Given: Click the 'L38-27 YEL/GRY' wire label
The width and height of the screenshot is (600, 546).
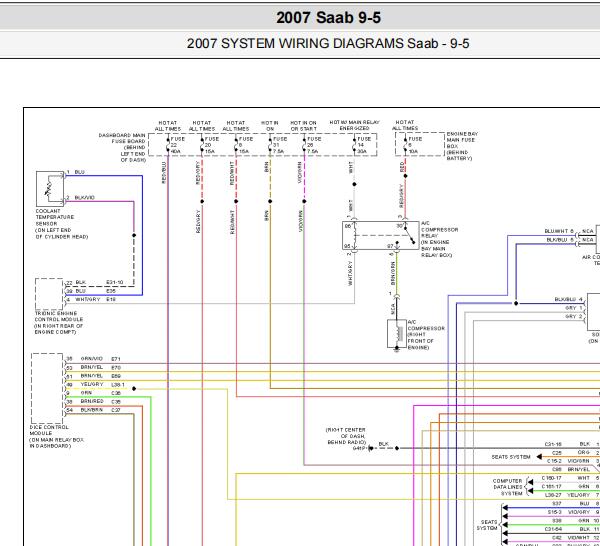Looking at the screenshot, I should [567, 495].
